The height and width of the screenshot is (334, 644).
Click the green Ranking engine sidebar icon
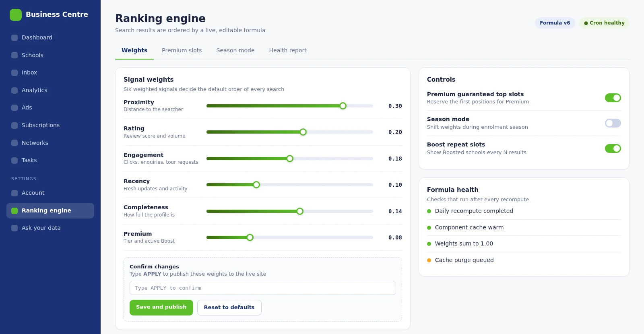(14, 211)
